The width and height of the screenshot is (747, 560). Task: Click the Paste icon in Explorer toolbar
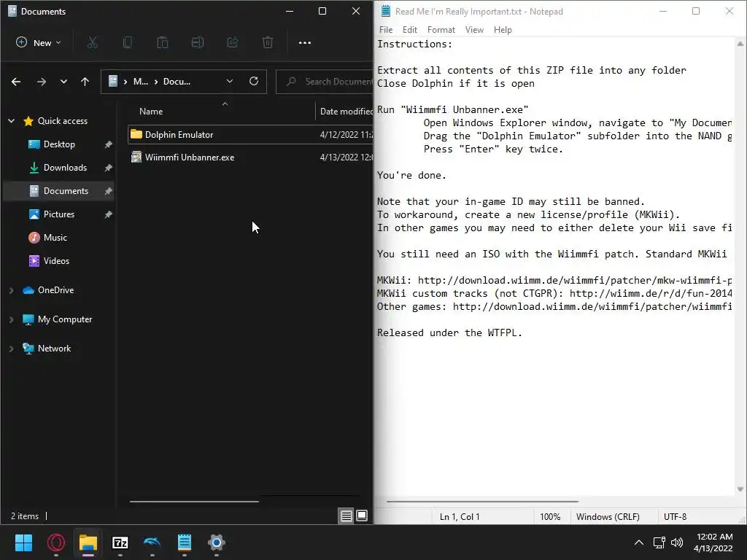163,43
